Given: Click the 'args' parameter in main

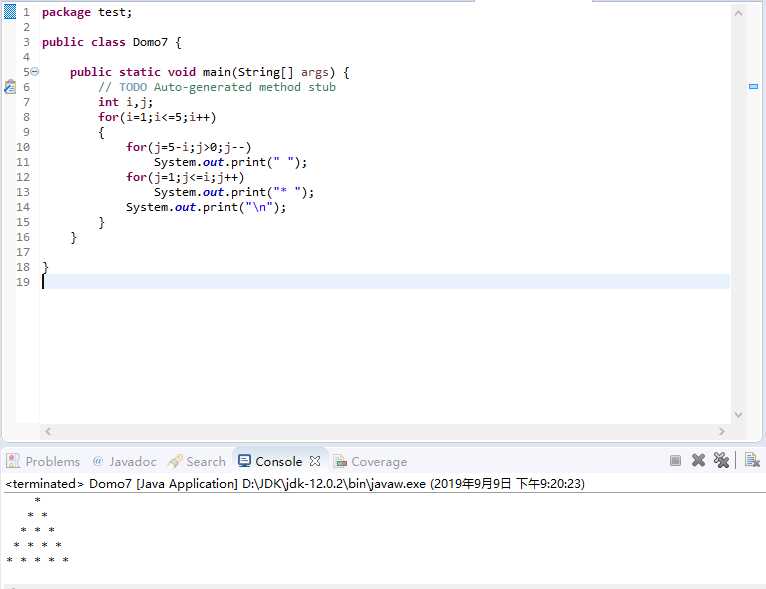Looking at the screenshot, I should 314,72.
